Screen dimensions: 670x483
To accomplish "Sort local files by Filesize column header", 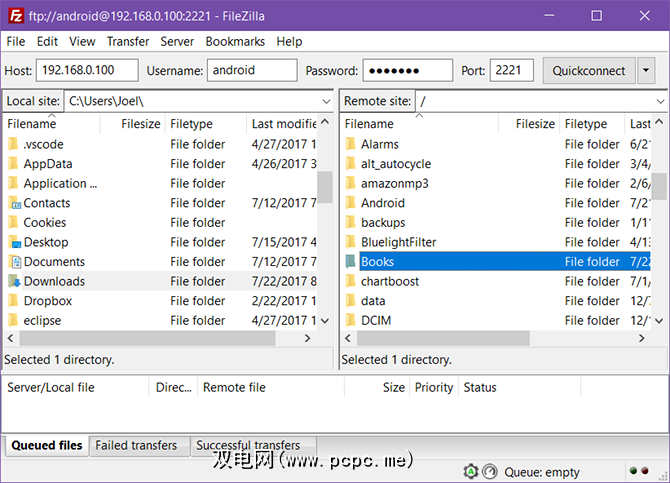I will click(133, 124).
